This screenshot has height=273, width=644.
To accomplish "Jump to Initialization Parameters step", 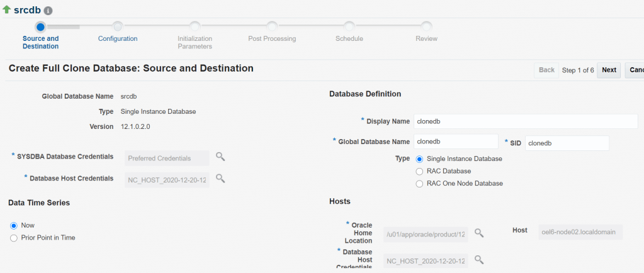I will (x=195, y=26).
